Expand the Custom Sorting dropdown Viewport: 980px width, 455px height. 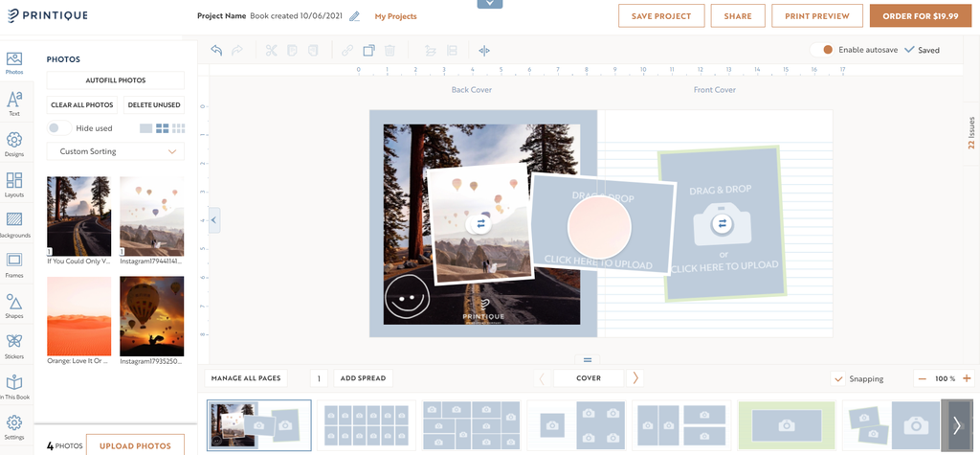(x=115, y=151)
